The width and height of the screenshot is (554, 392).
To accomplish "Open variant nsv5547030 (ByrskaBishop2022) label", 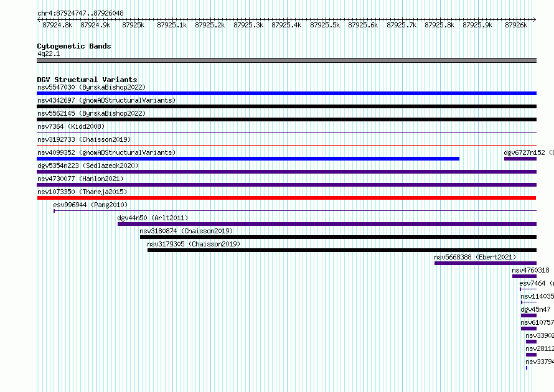I will 92,87.
